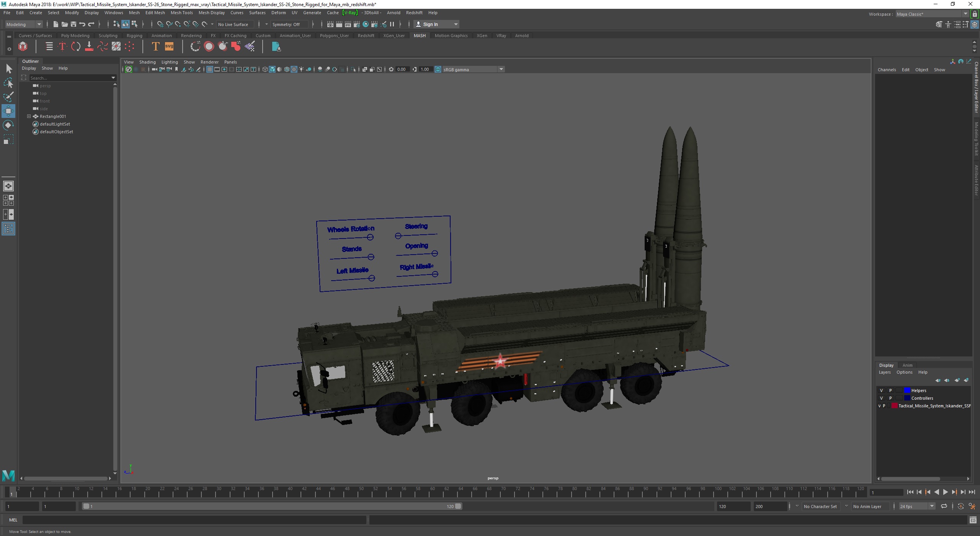Open the Mesh Tools menu

pos(181,13)
